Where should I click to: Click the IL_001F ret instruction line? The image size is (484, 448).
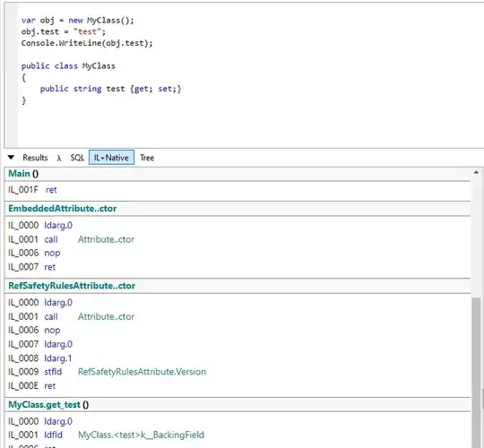tap(32, 190)
